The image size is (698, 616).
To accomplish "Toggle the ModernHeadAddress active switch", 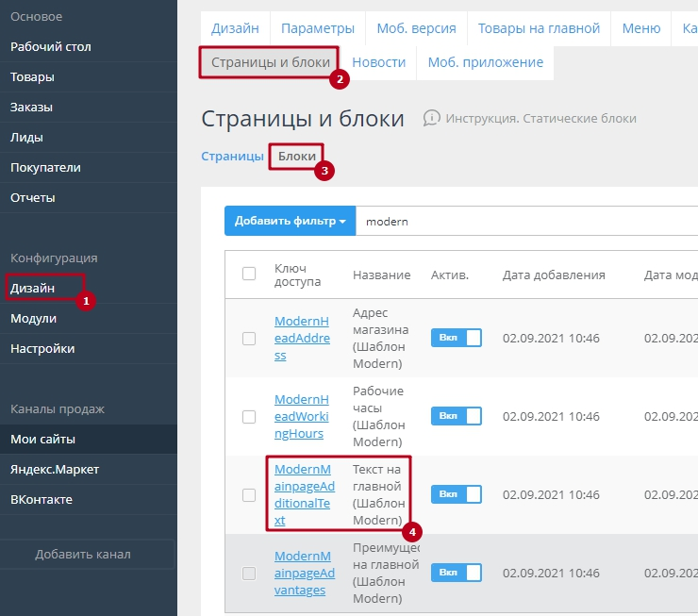I will [x=456, y=338].
